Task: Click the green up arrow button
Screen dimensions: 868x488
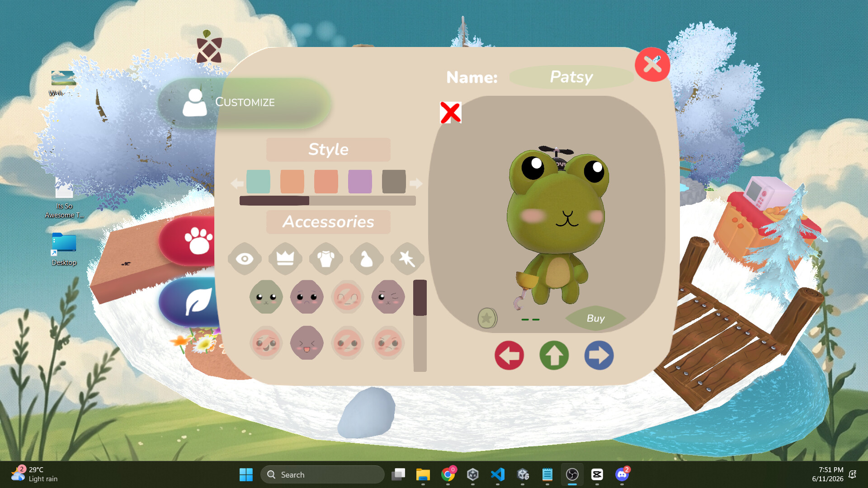Action: [x=554, y=355]
